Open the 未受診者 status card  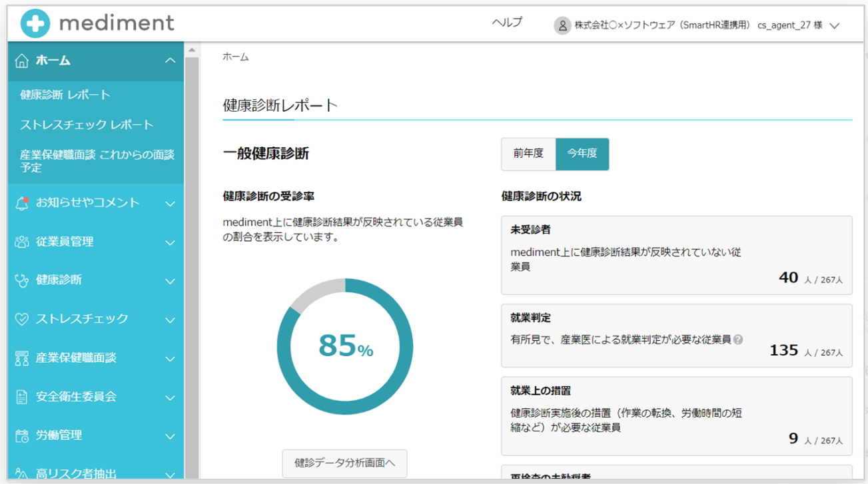[677, 255]
